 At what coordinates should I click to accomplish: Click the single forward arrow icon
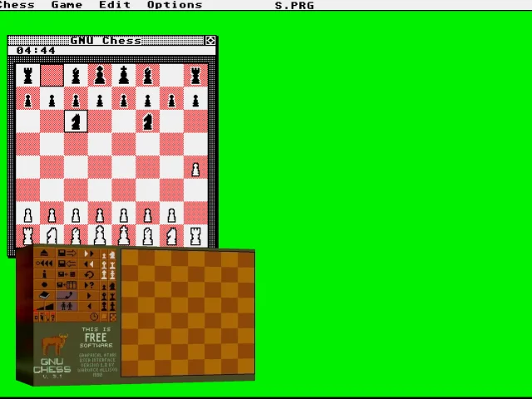click(x=89, y=296)
